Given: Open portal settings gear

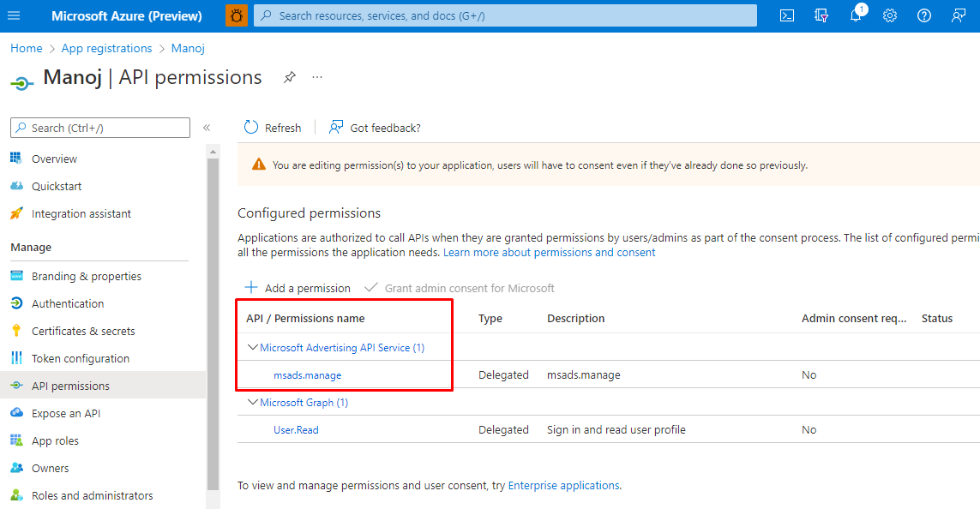Looking at the screenshot, I should [x=890, y=15].
